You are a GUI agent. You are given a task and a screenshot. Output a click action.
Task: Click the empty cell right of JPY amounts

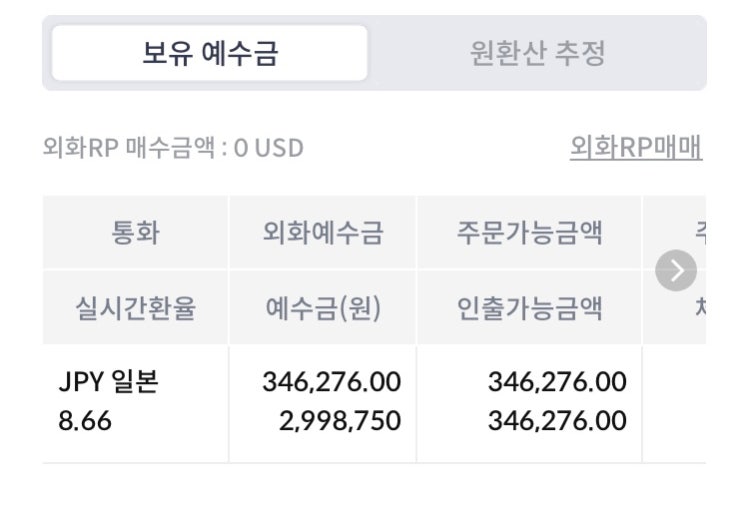click(675, 402)
